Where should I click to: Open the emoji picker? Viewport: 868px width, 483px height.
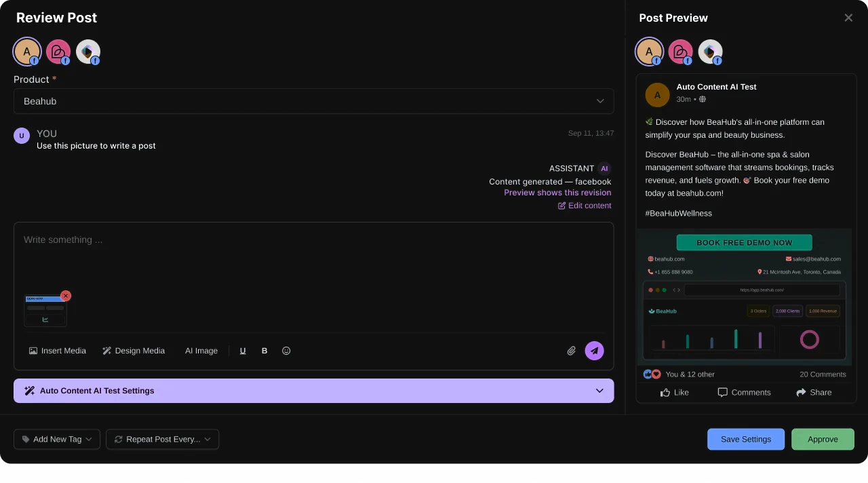286,351
